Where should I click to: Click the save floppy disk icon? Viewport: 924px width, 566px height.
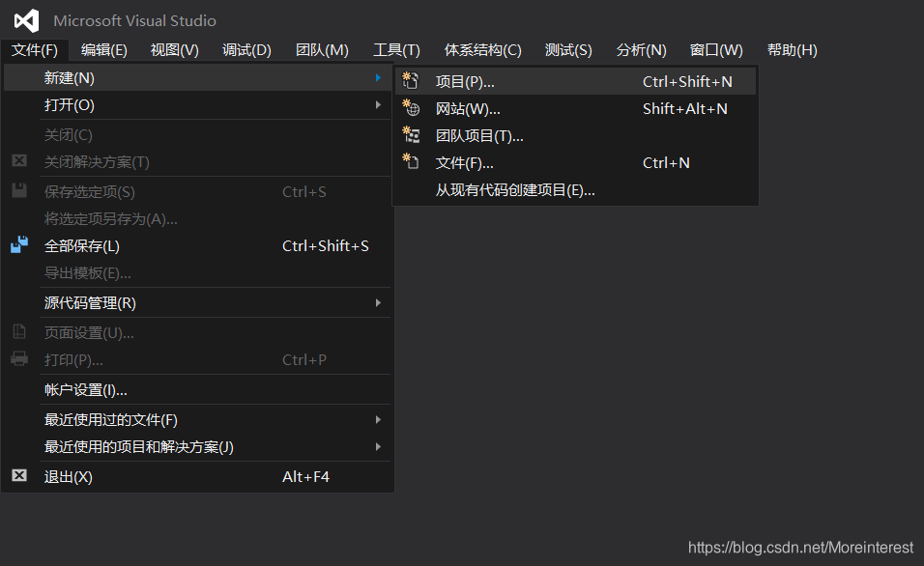coord(19,190)
